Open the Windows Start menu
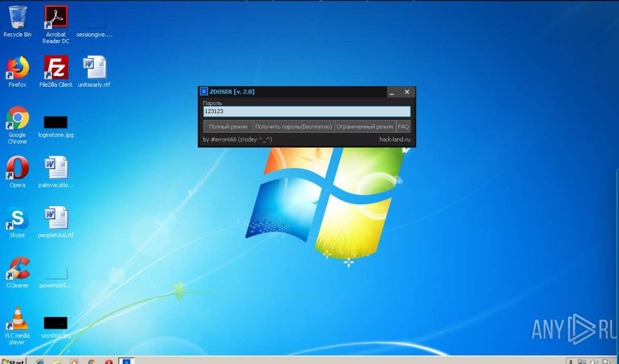The height and width of the screenshot is (364, 619). pyautogui.click(x=13, y=361)
